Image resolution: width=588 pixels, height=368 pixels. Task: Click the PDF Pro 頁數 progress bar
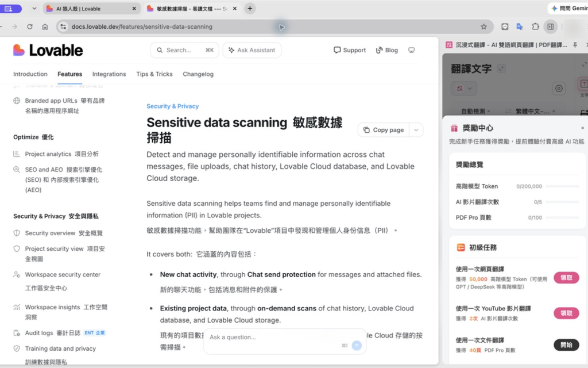[563, 218]
